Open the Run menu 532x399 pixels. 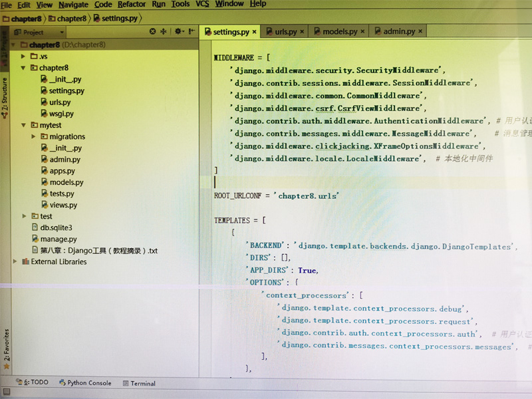[158, 4]
